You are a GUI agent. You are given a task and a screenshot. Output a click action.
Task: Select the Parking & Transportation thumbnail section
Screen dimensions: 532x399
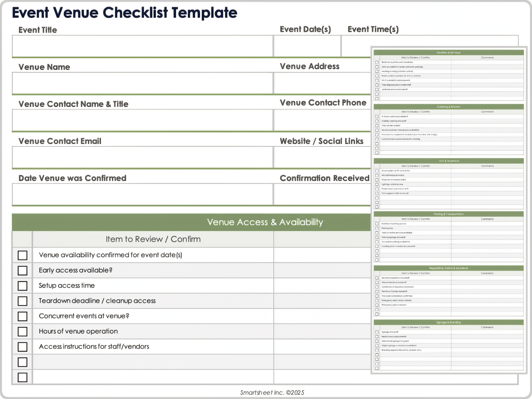tap(448, 214)
